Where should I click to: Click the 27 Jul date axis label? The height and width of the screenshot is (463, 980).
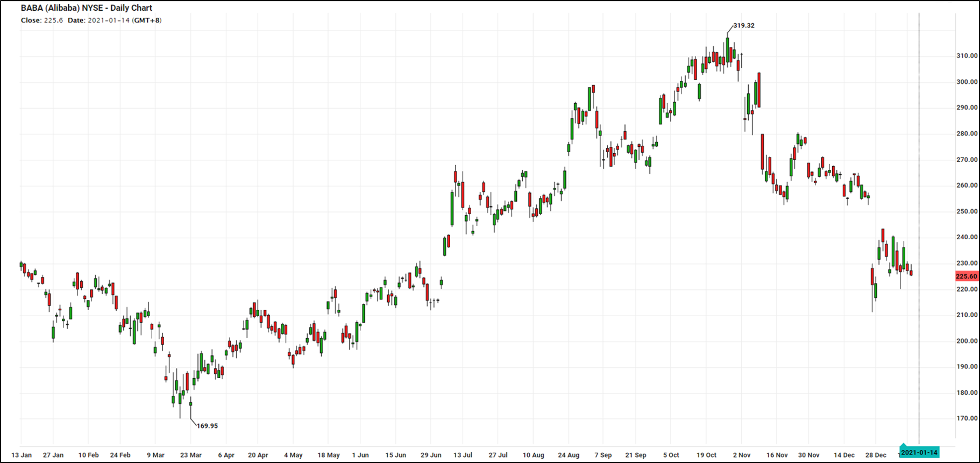click(498, 455)
